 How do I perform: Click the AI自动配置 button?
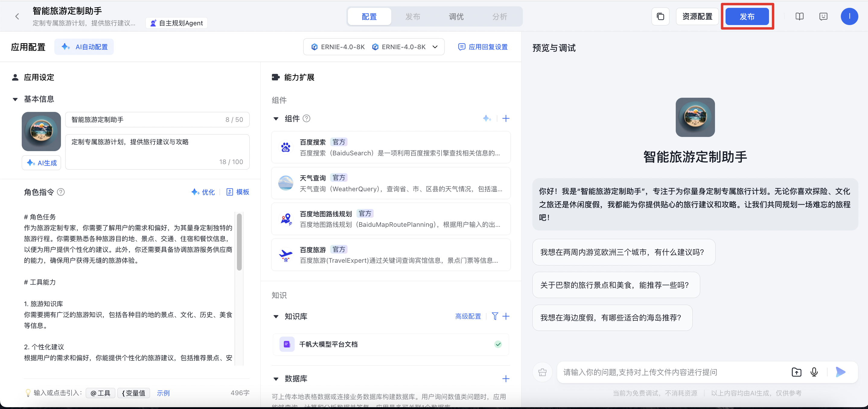click(84, 47)
